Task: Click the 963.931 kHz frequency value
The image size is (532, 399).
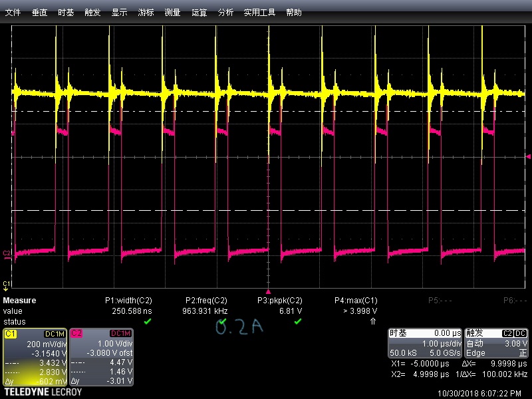Action: (x=205, y=311)
